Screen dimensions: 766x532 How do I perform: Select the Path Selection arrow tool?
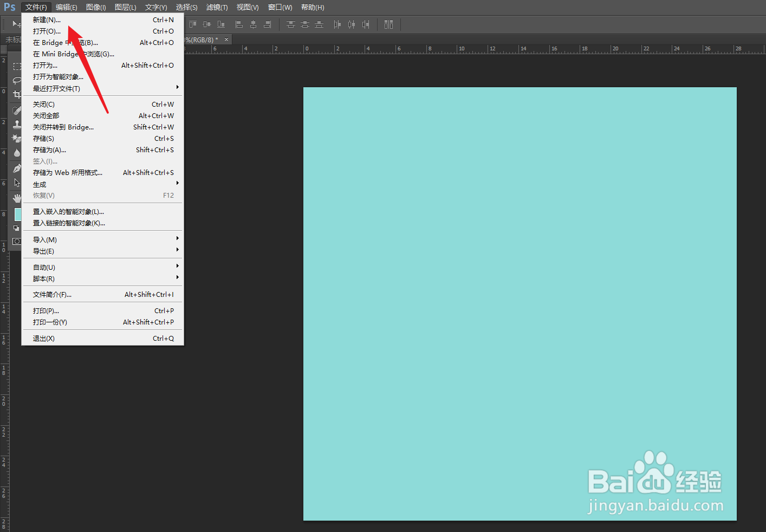coord(17,183)
